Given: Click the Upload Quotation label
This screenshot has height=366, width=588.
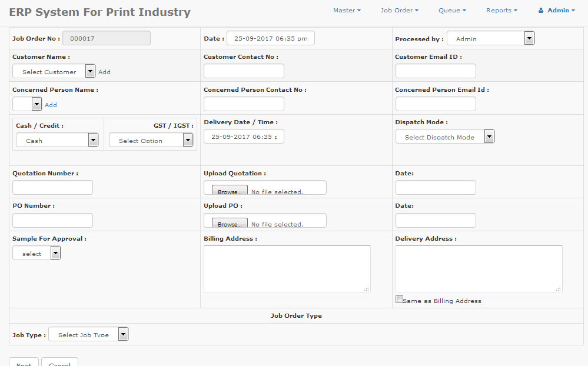Looking at the screenshot, I should pyautogui.click(x=235, y=174).
